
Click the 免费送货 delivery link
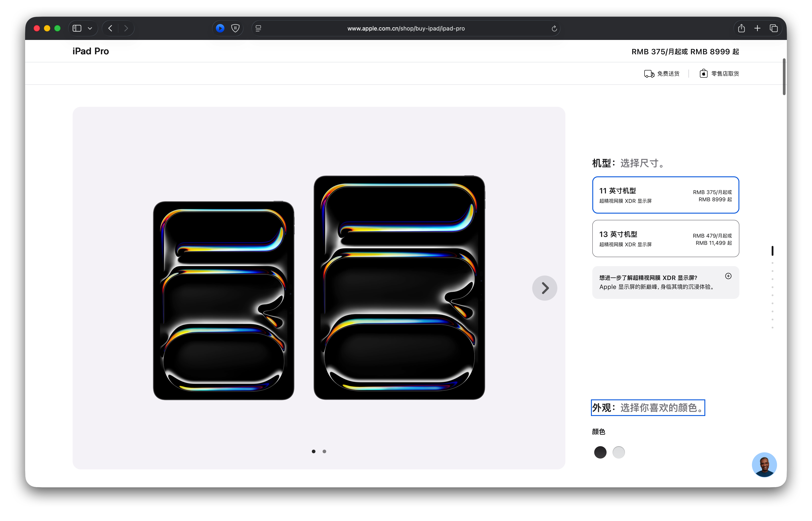[662, 74]
